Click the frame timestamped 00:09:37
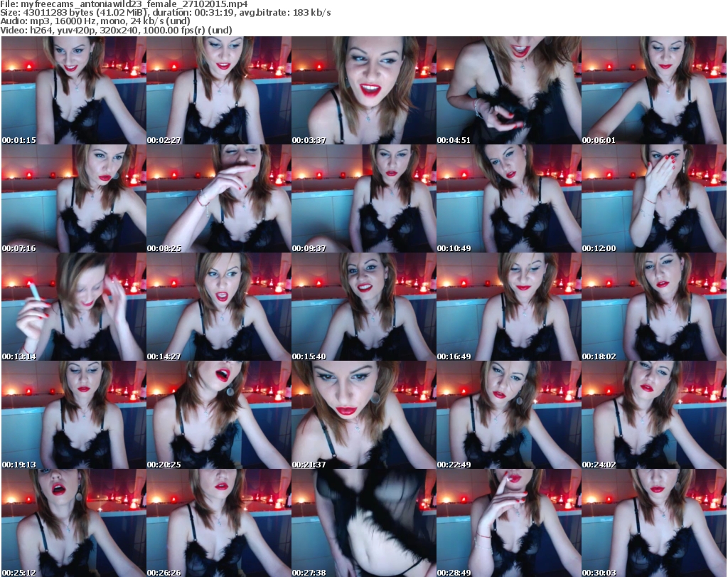The width and height of the screenshot is (728, 577). 363,198
